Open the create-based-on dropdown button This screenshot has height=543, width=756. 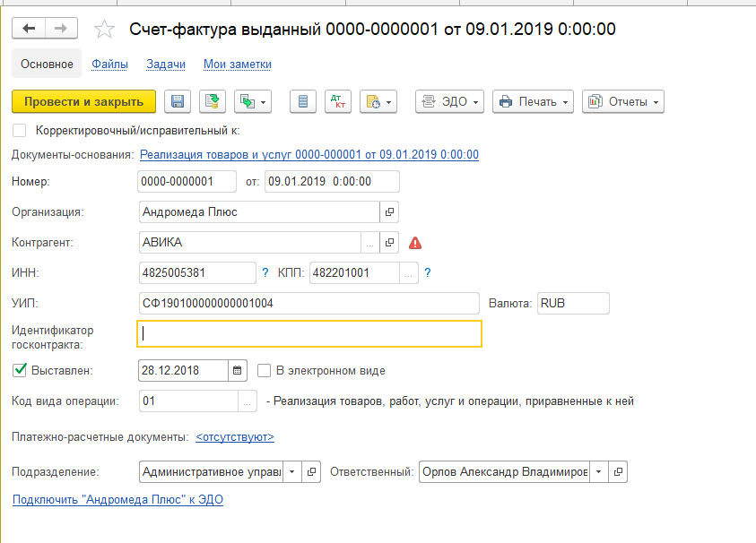coord(253,101)
